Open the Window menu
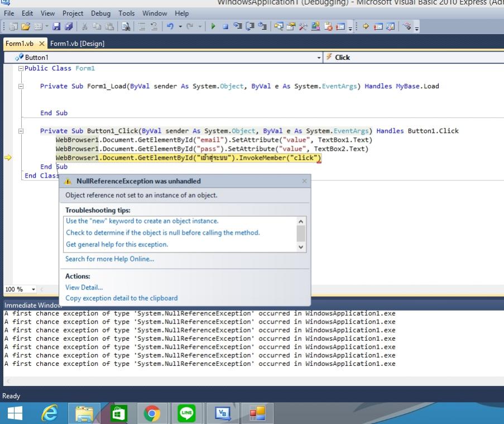Image resolution: width=504 pixels, height=424 pixels. point(155,13)
